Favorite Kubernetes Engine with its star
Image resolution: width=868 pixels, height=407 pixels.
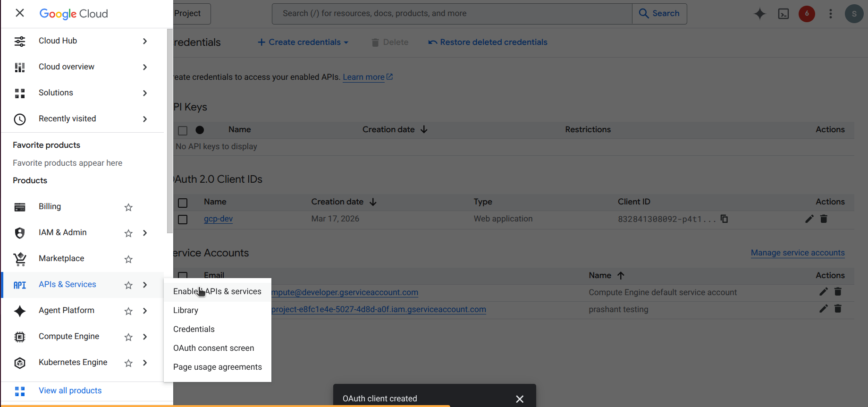point(128,363)
